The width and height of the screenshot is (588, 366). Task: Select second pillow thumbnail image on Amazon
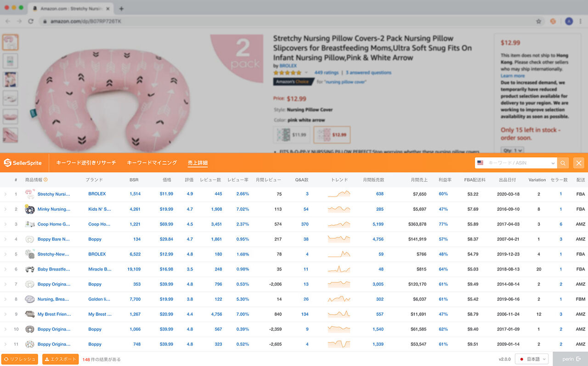point(10,61)
